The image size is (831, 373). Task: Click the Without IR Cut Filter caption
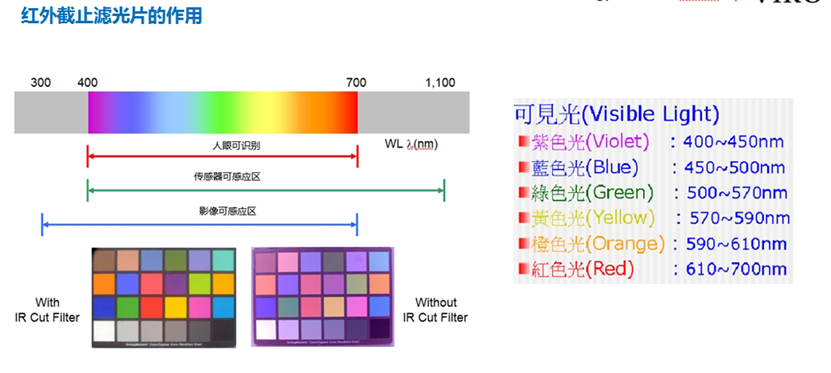coord(436,310)
